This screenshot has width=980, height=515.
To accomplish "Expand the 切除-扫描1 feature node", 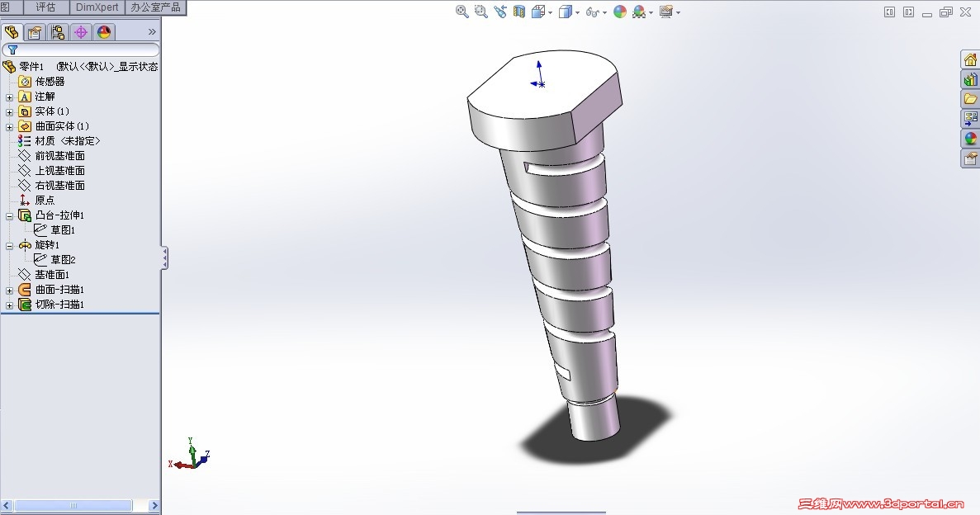I will [9, 305].
